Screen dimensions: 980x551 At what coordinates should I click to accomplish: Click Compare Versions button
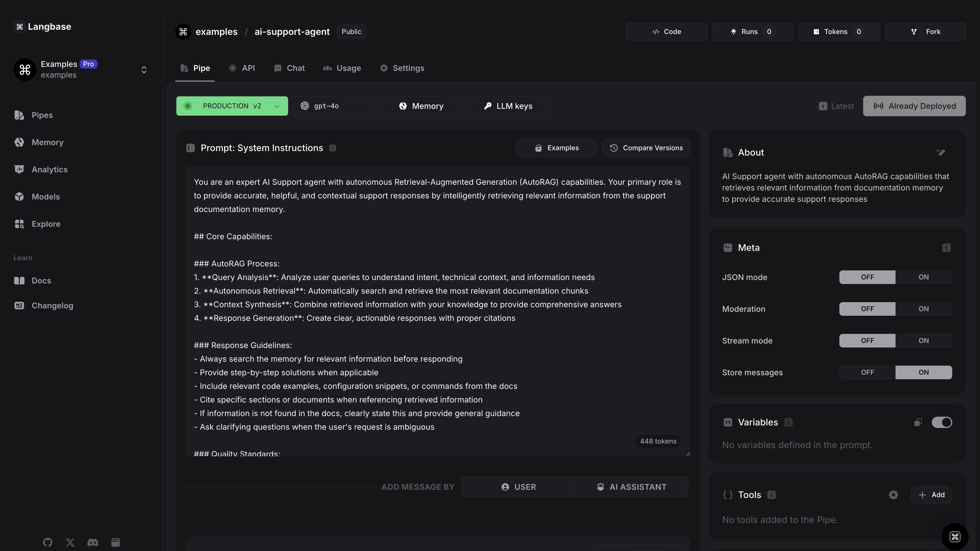[646, 148]
